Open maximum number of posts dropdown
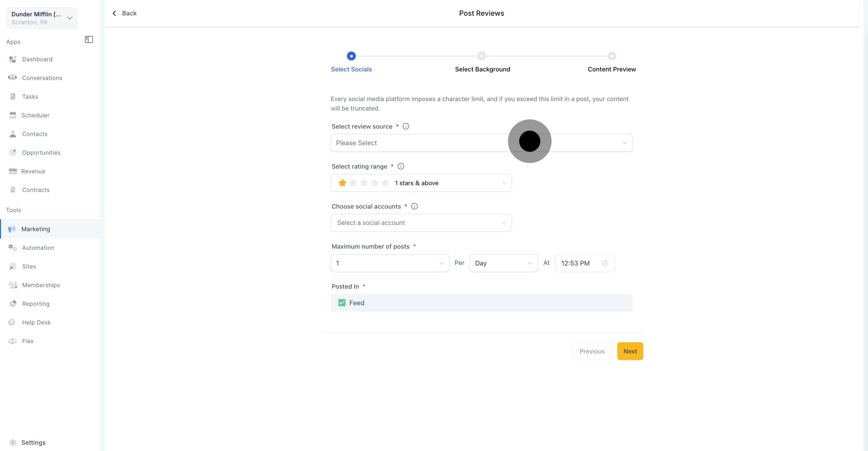 (390, 263)
